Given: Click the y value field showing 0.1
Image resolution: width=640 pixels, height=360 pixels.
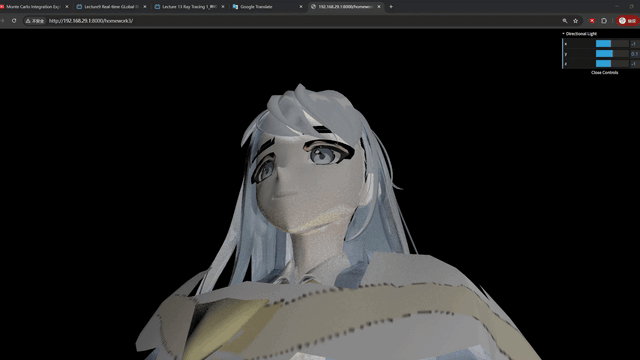Looking at the screenshot, I should (x=634, y=53).
